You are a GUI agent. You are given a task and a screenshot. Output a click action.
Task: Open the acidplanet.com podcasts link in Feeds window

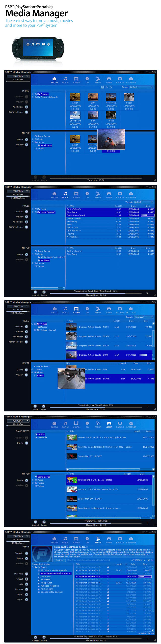pyautogui.click(x=88, y=560)
